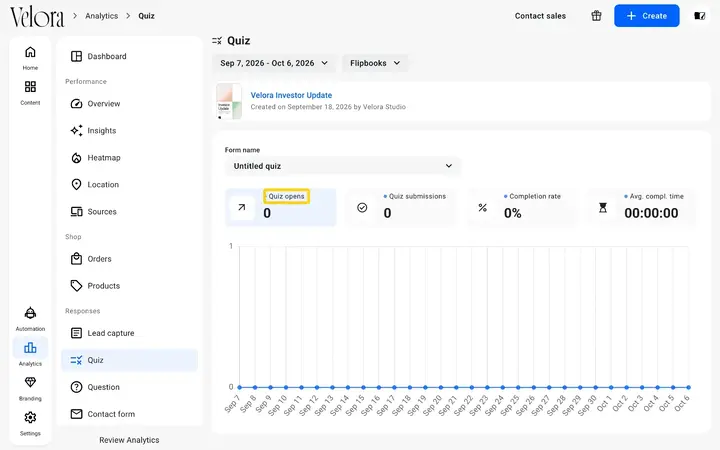Image resolution: width=720 pixels, height=450 pixels.
Task: Select the Avg. compl. time metric card
Action: tap(641, 207)
